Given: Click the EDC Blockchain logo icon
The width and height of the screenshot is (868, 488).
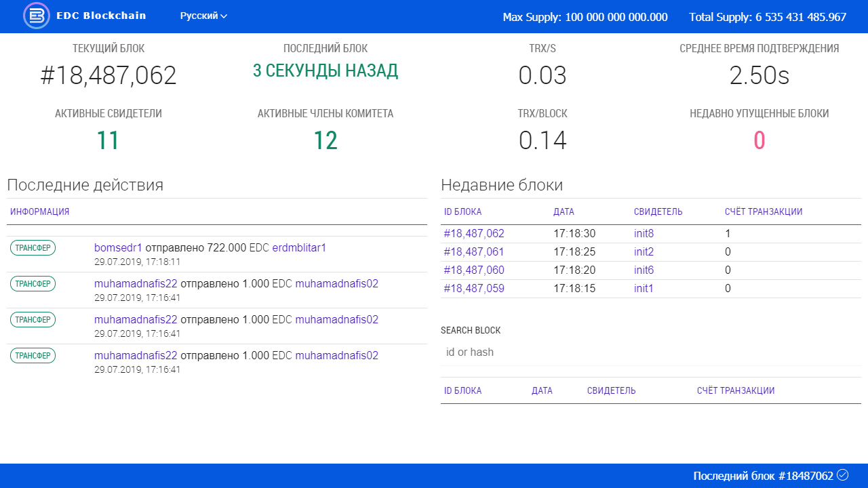Looking at the screenshot, I should 37,16.
